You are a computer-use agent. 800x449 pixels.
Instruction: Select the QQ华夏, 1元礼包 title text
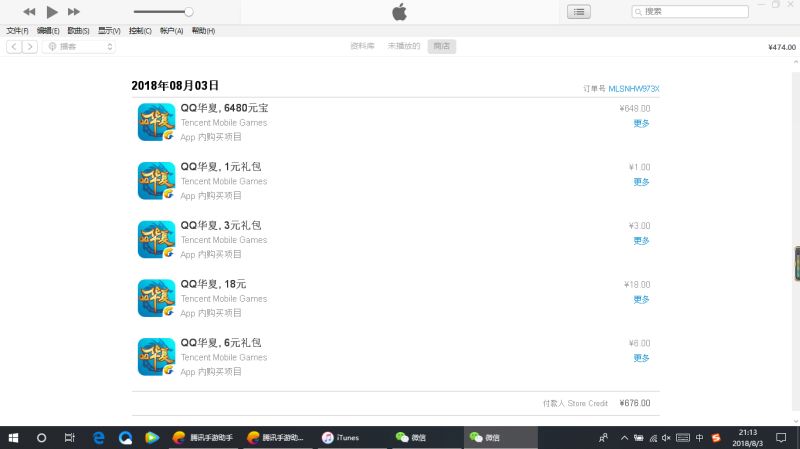tap(221, 166)
